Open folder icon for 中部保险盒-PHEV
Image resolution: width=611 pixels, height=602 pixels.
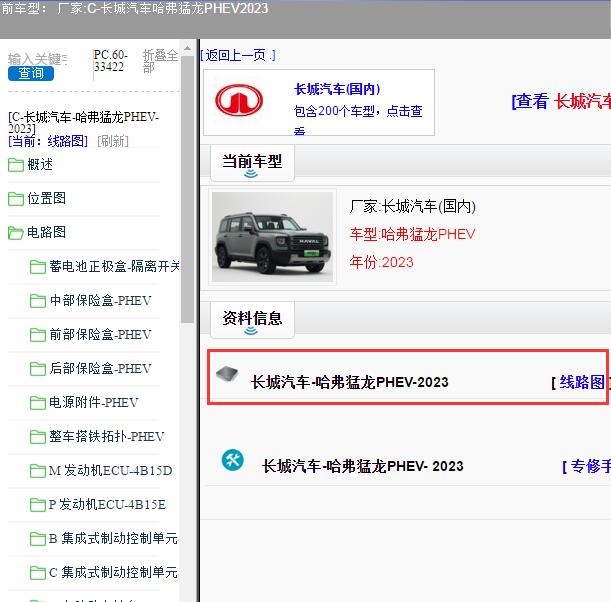pos(38,301)
